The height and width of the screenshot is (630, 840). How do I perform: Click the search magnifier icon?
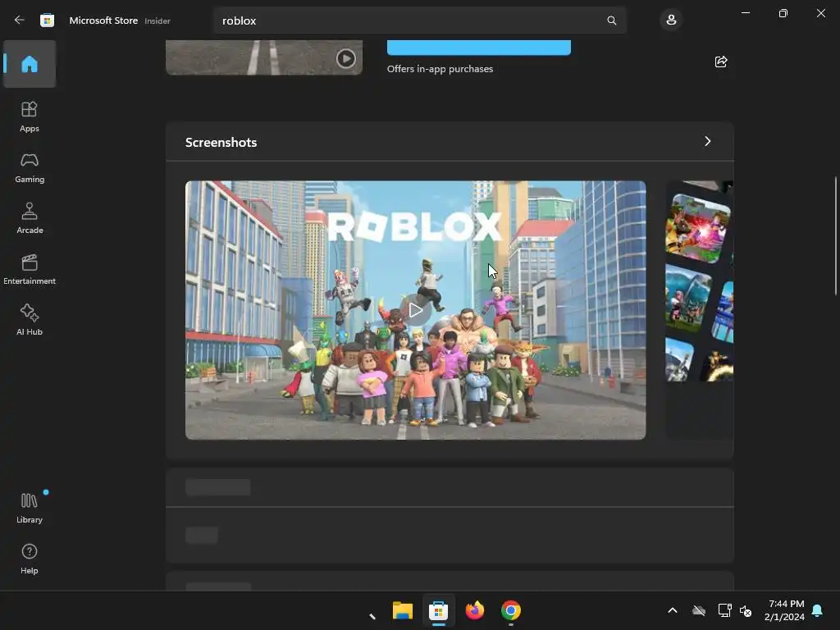[x=611, y=21]
